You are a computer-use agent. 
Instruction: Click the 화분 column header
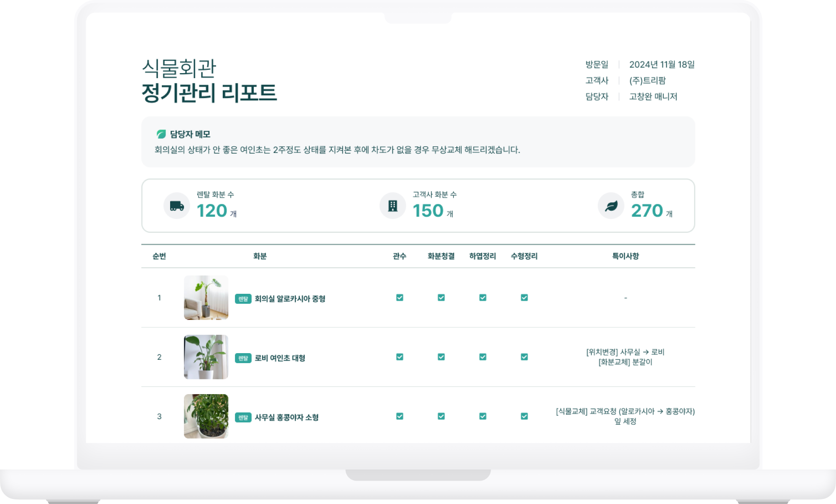tap(260, 256)
